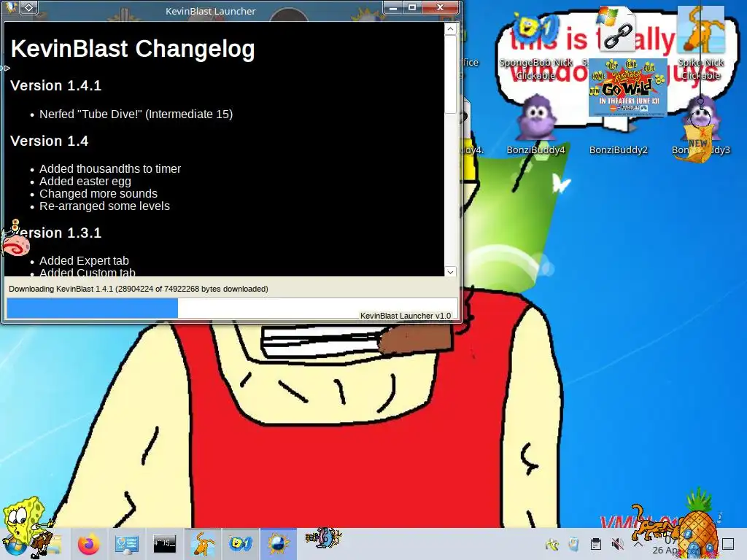Show the desktop via taskbar corner button
Screen dimensions: 747x560
click(x=728, y=544)
